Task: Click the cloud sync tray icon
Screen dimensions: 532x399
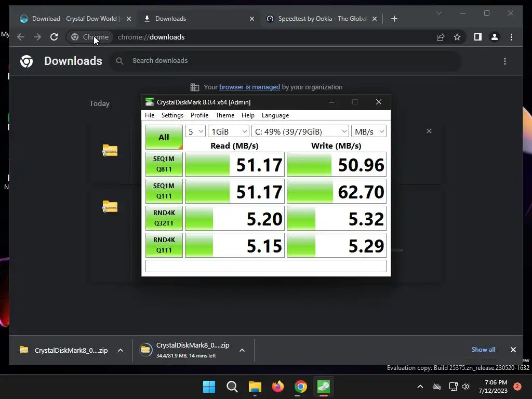Action: point(437,387)
